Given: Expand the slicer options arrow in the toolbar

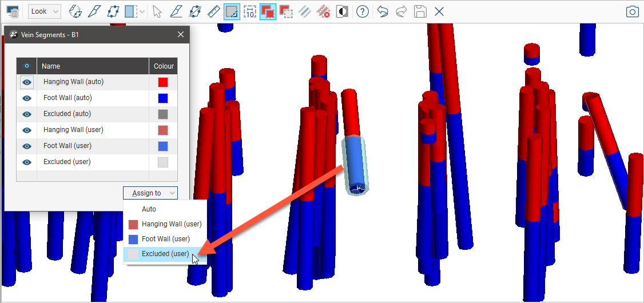Looking at the screenshot, I should point(142,11).
